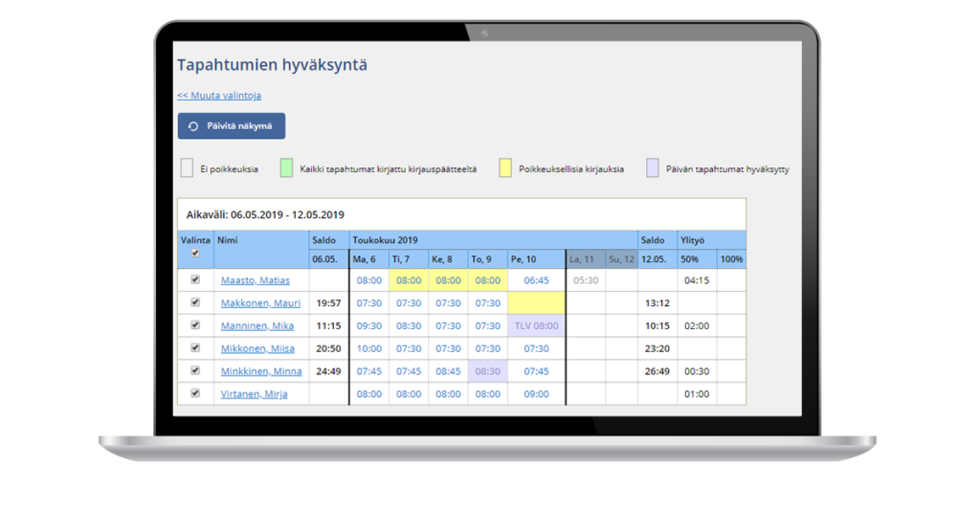Uncheck the checkbox for Maasto, Matias
This screenshot has height=513, width=980.
pyautogui.click(x=195, y=280)
